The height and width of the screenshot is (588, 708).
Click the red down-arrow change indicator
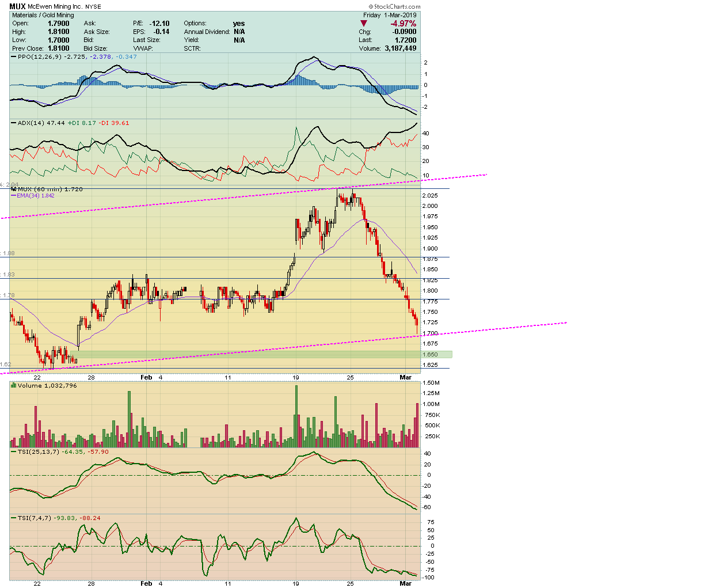coord(363,24)
